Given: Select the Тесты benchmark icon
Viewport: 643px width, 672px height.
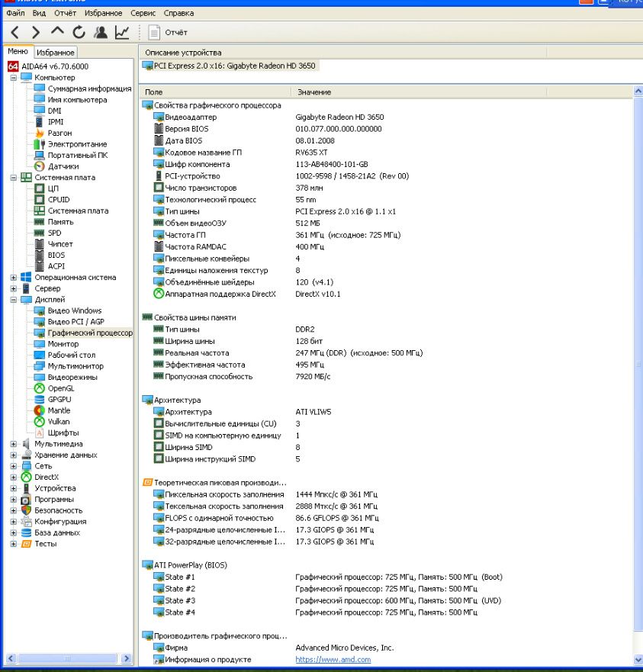Looking at the screenshot, I should coord(26,544).
